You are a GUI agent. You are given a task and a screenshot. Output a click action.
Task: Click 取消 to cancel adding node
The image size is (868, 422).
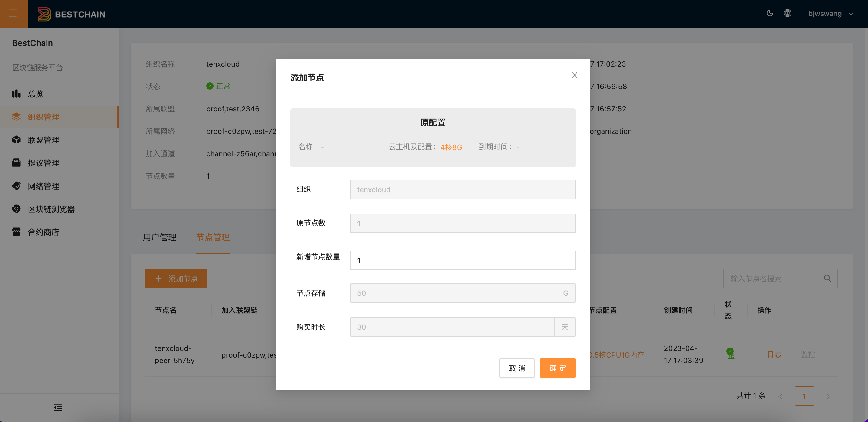pyautogui.click(x=517, y=368)
